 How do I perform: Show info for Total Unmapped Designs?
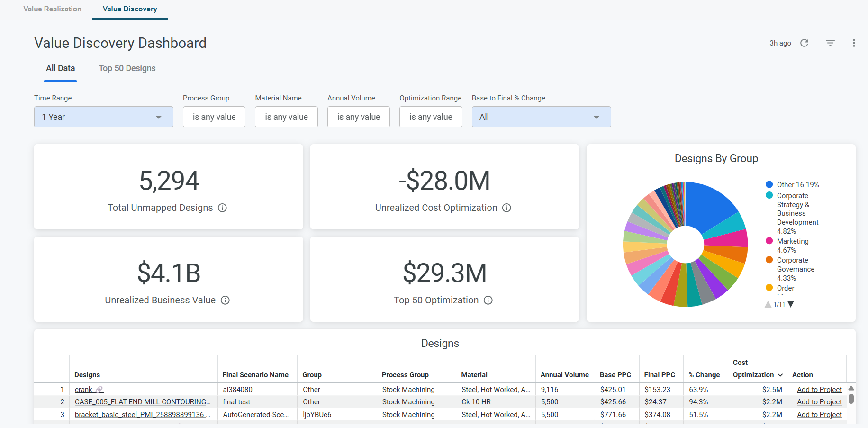(x=222, y=208)
